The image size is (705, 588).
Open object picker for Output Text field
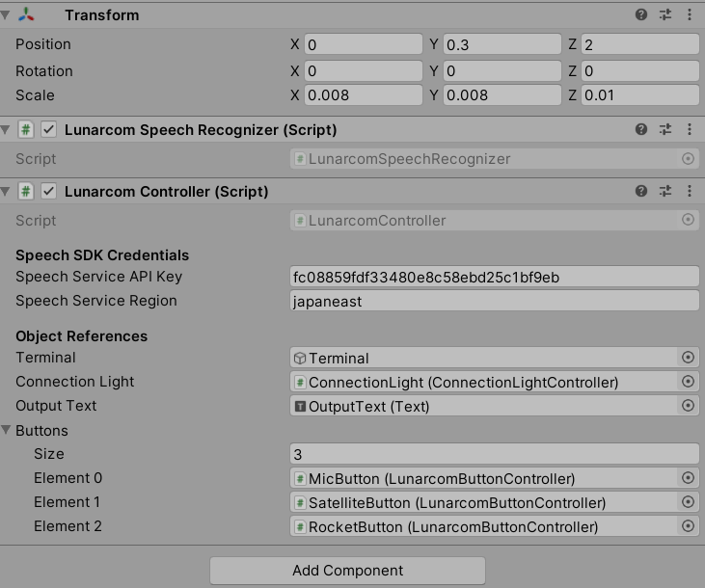(x=688, y=406)
